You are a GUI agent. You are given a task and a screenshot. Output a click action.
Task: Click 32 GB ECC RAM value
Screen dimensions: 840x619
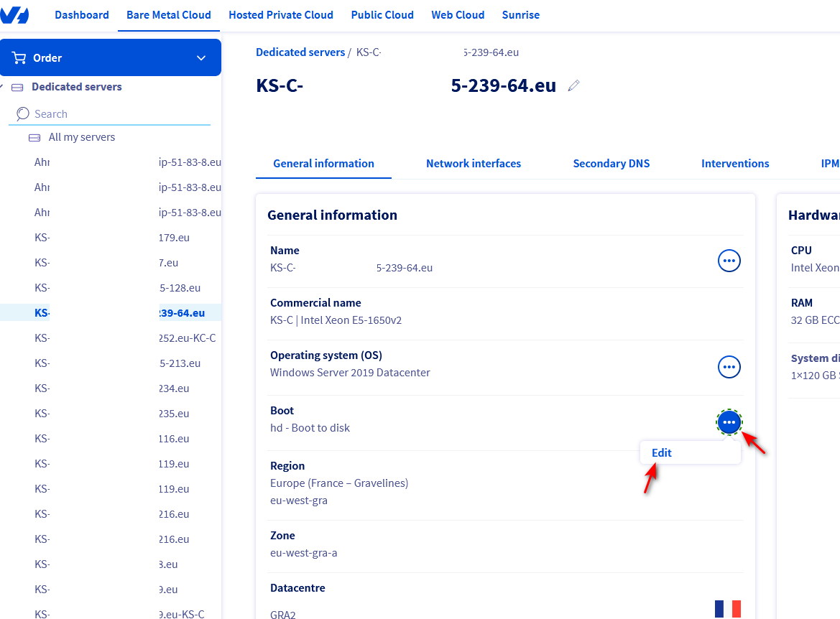(816, 320)
